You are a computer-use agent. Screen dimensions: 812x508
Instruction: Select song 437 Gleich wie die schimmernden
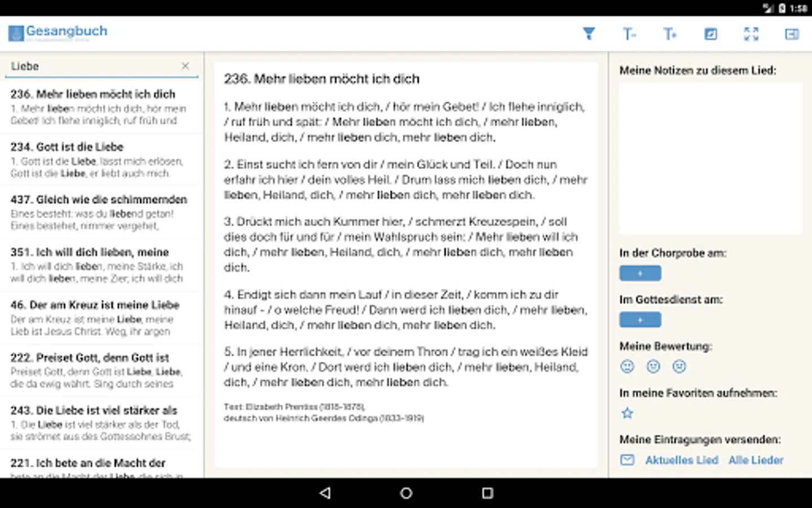[101, 212]
